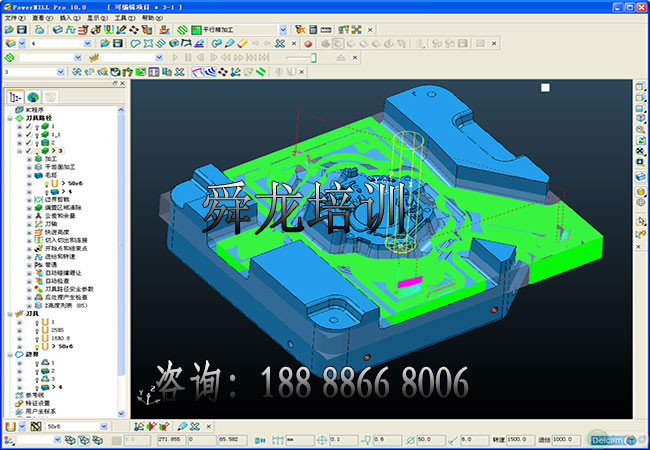Collapse the expanded toolpath 3 tree node

(19, 151)
